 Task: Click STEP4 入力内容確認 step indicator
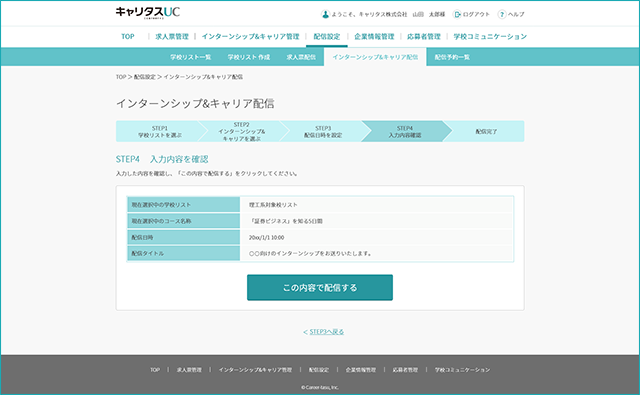pos(404,131)
